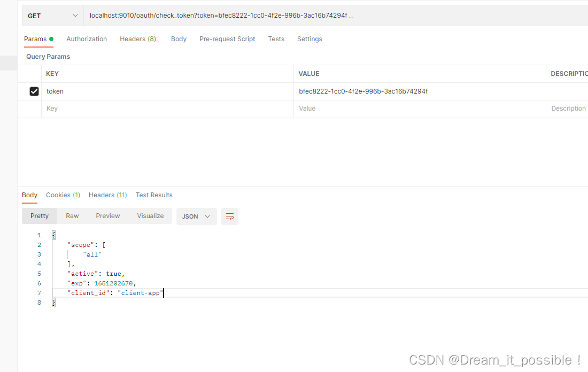588x372 pixels.
Task: Select the Raw view button
Action: pos(72,216)
